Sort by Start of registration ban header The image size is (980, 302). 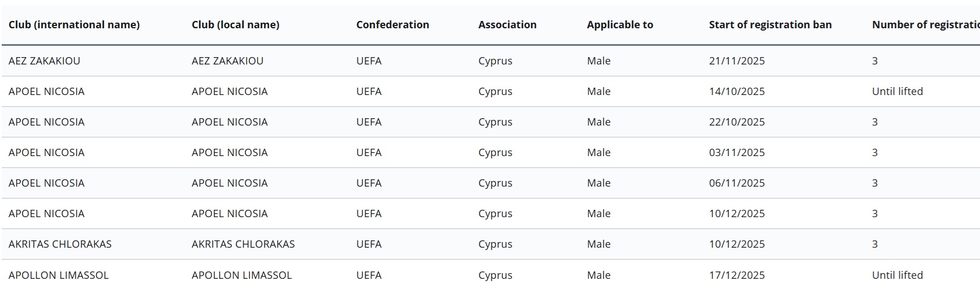pyautogui.click(x=770, y=25)
